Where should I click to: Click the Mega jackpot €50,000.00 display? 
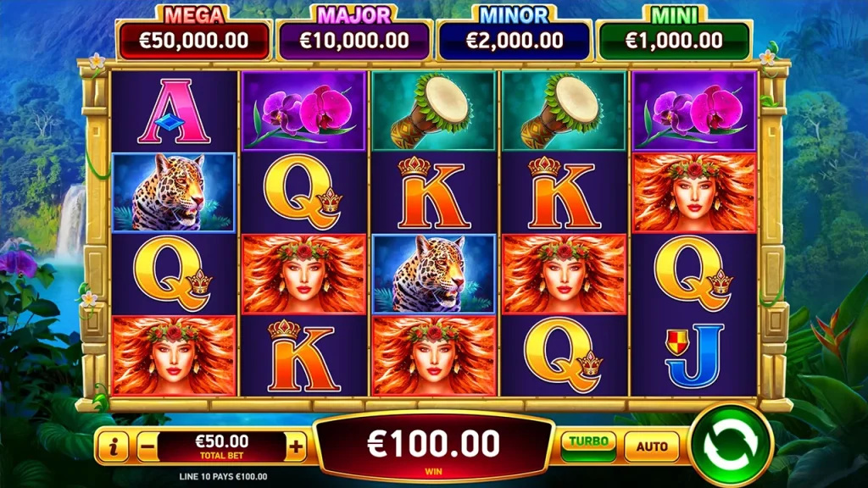(194, 41)
